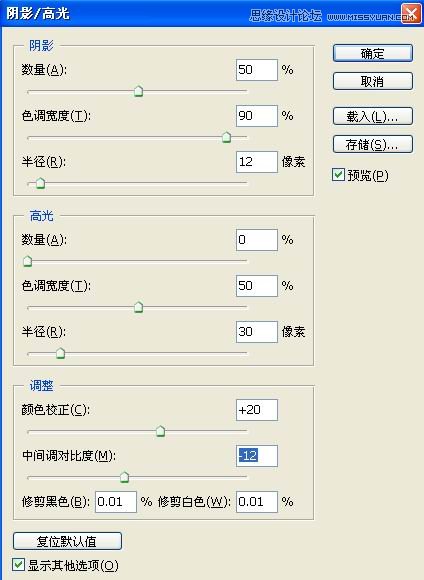Click the 阴影 数量 value field
The image size is (424, 580).
pyautogui.click(x=257, y=70)
